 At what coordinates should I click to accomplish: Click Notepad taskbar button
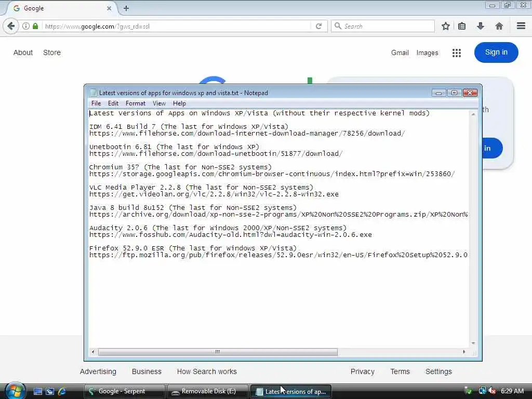click(x=291, y=391)
